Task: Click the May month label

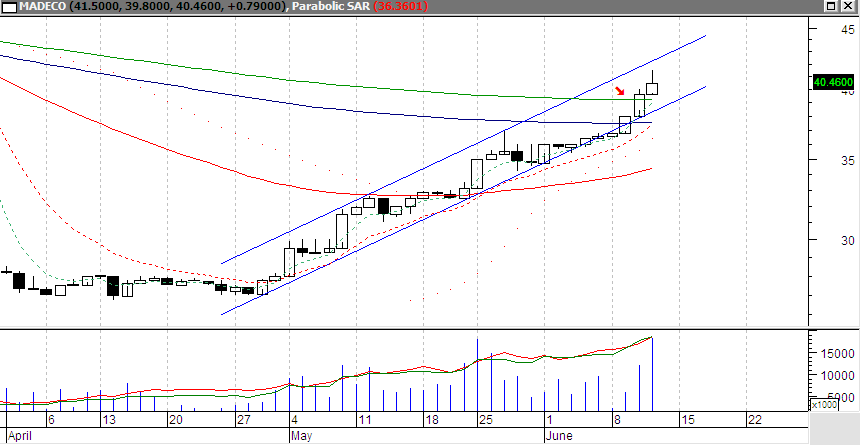Action: click(302, 436)
